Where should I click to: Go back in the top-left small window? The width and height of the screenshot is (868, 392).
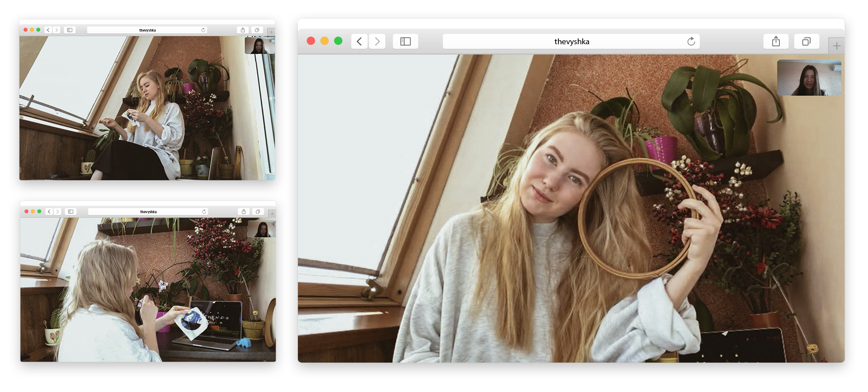point(48,30)
